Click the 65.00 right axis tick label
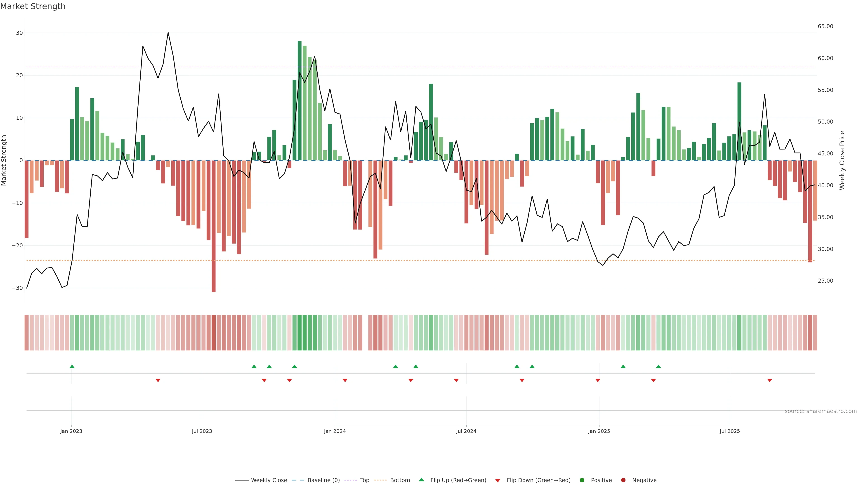This screenshot has width=868, height=488. tap(825, 26)
